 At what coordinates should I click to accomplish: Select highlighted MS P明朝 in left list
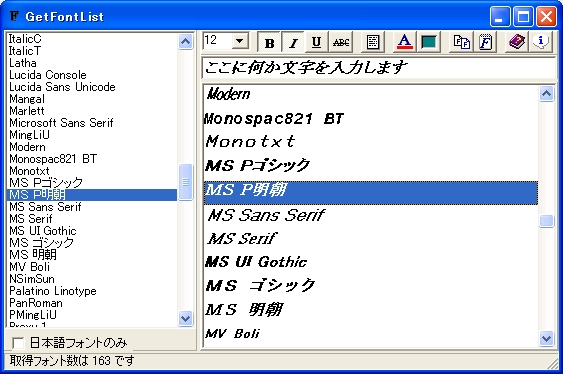92,195
